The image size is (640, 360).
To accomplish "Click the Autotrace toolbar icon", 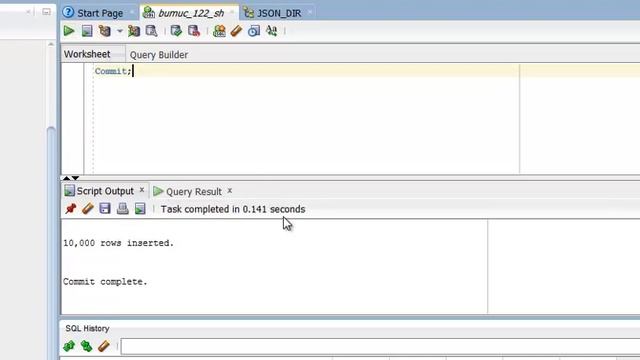I will 134,31.
